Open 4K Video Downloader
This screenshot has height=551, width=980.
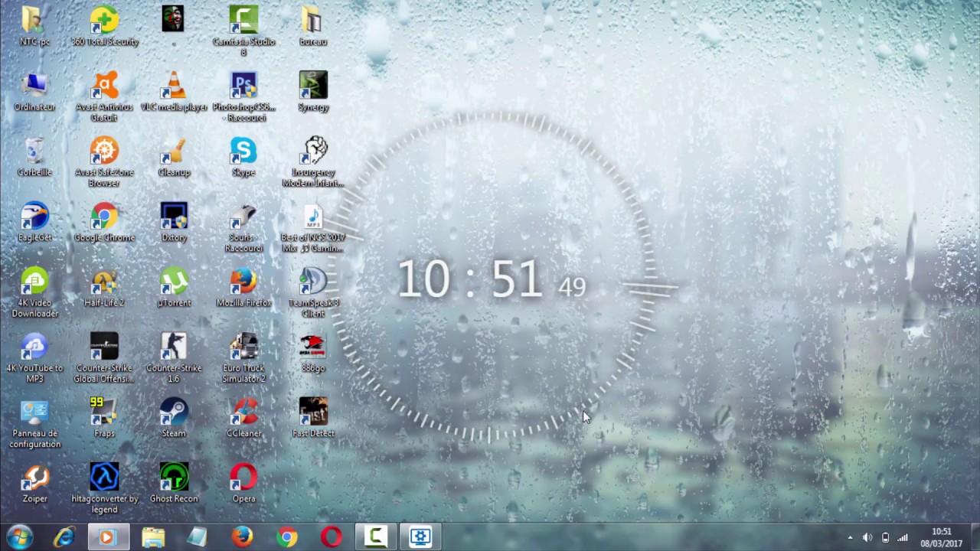pyautogui.click(x=34, y=281)
